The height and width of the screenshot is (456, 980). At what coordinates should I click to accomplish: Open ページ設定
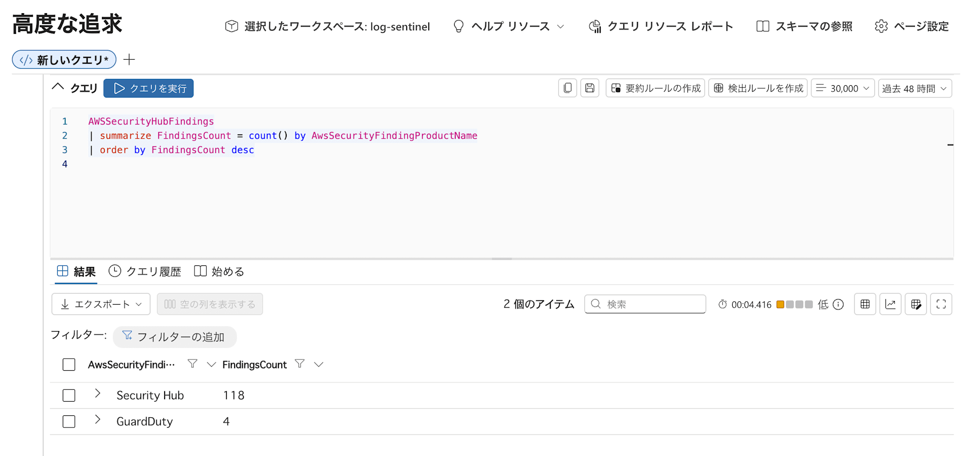pos(912,26)
